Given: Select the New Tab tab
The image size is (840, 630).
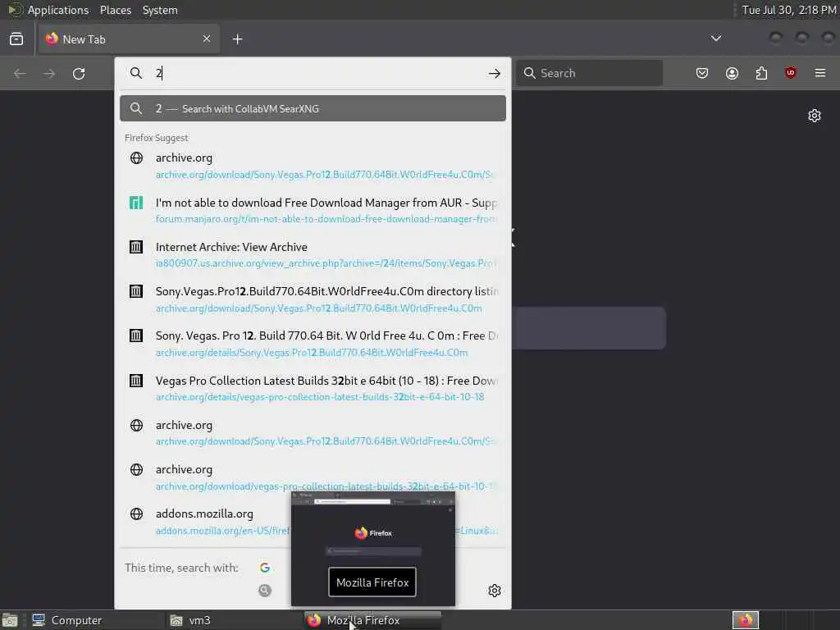Looking at the screenshot, I should tap(129, 39).
